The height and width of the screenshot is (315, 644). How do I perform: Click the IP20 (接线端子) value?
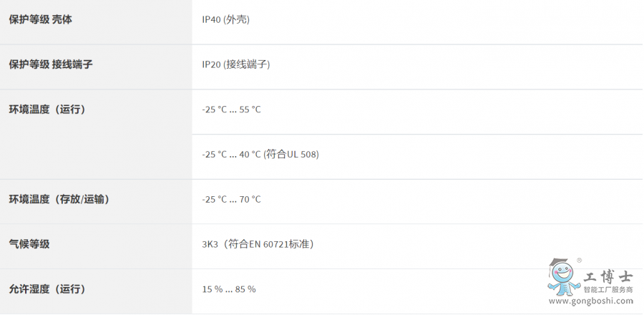(235, 64)
